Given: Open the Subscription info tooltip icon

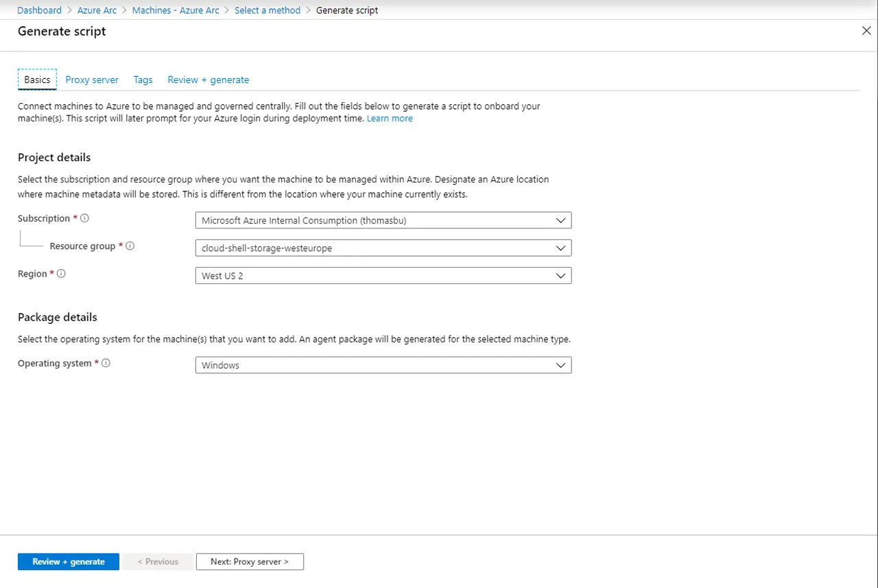Looking at the screenshot, I should click(x=84, y=218).
